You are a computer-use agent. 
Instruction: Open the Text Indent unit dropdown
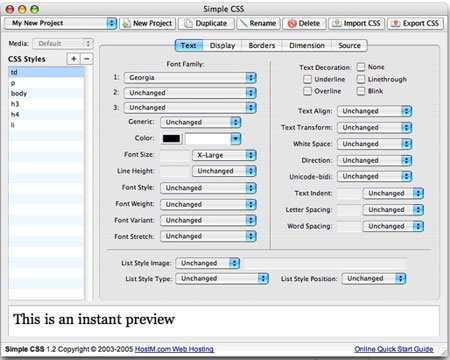pos(393,193)
